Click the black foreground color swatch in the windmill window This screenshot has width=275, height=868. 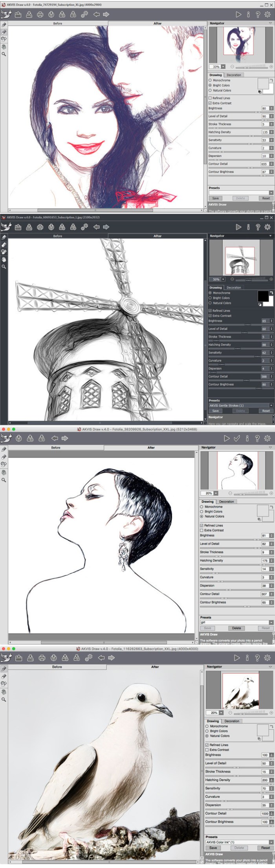[262, 296]
